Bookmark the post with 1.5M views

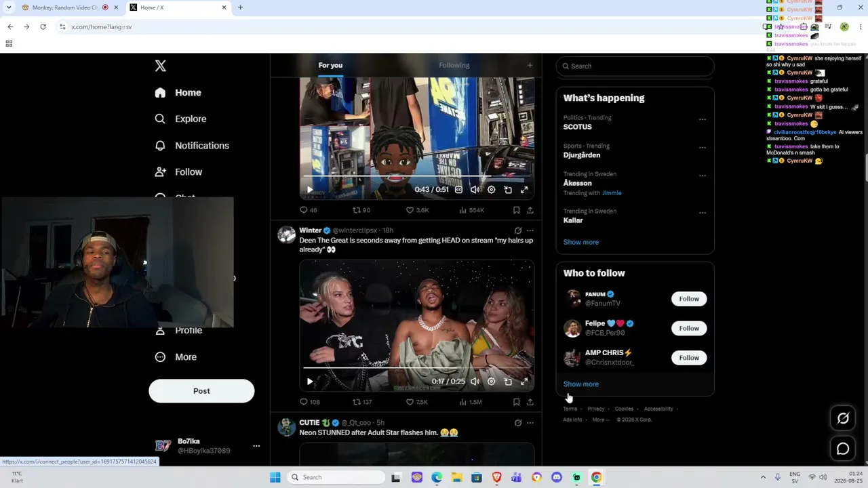point(516,402)
